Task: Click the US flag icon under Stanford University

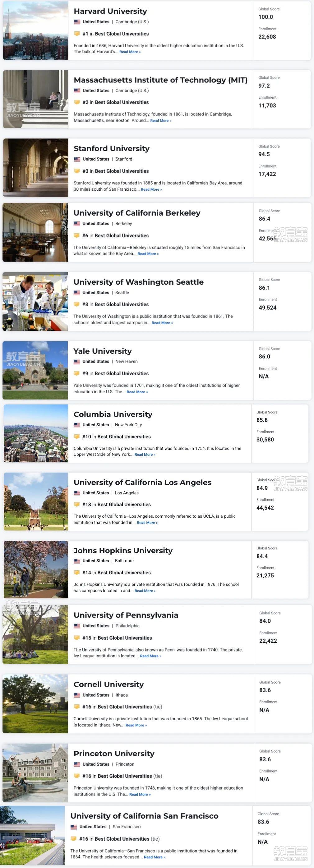Action: click(77, 159)
